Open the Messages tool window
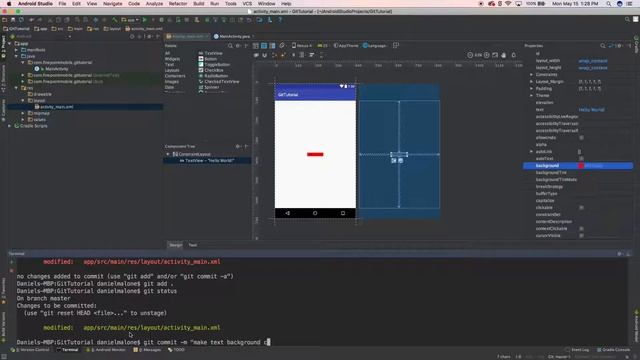Viewport: 640px width, 360px height. point(148,350)
